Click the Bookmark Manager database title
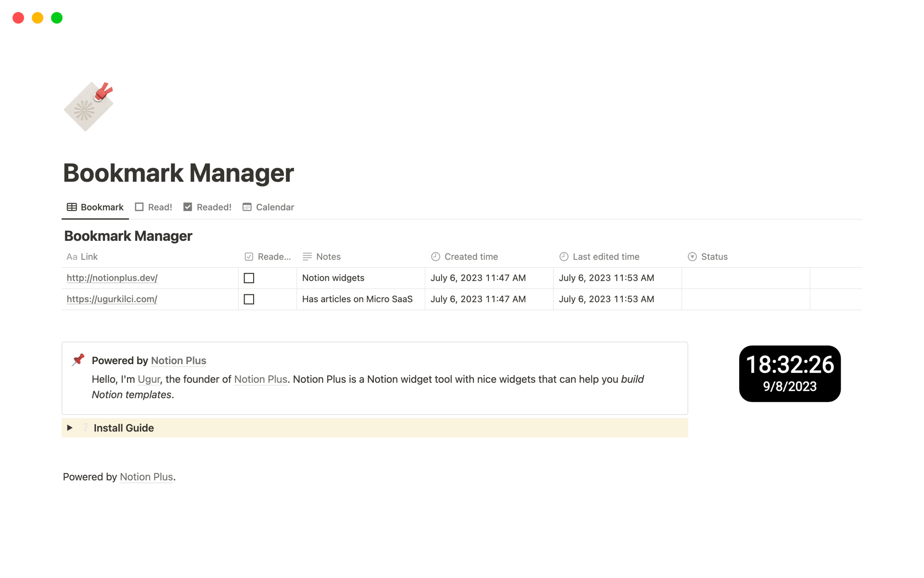Screen dimensions: 924x578 [127, 235]
